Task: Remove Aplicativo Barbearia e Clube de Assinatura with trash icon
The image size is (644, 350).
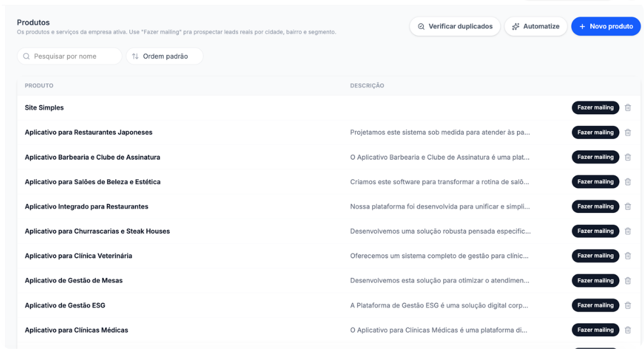Action: [627, 157]
